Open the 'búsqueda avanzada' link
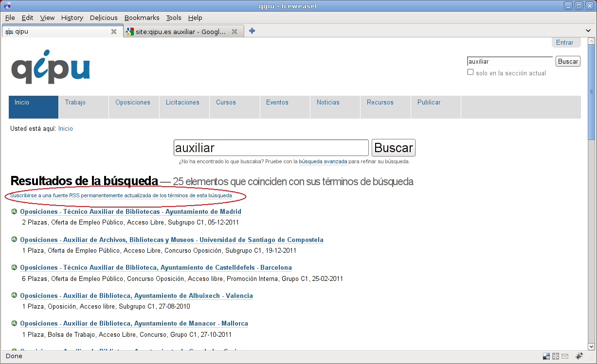 (x=323, y=161)
